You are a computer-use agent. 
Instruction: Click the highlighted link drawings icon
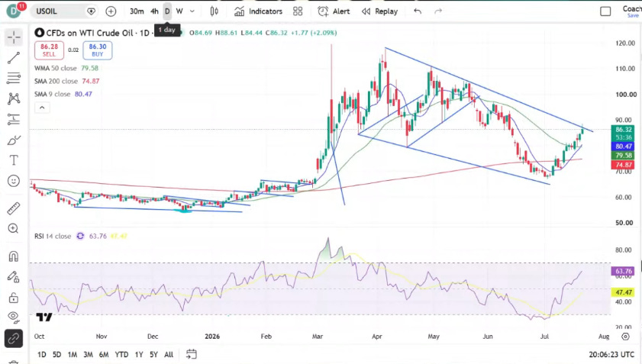coord(14,339)
